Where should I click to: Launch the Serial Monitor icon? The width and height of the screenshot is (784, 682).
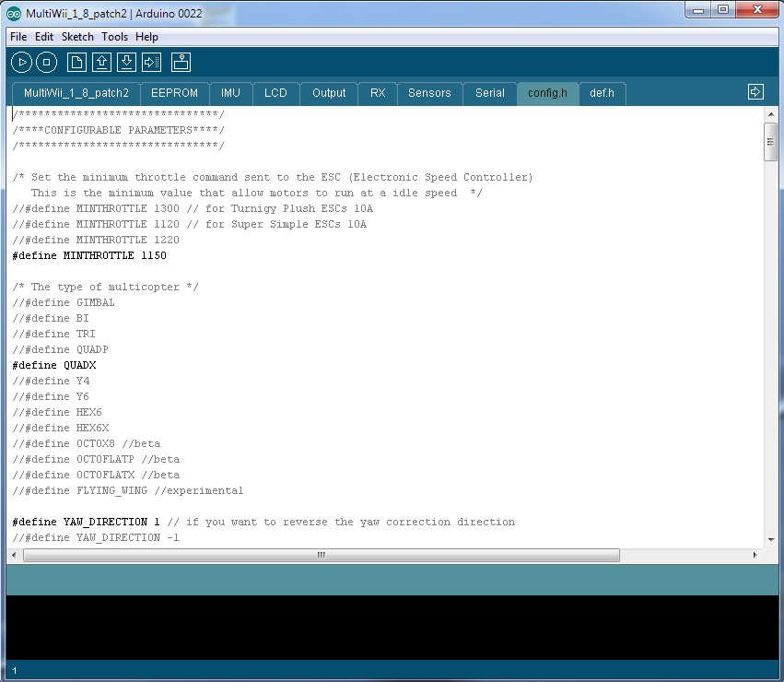(x=181, y=63)
